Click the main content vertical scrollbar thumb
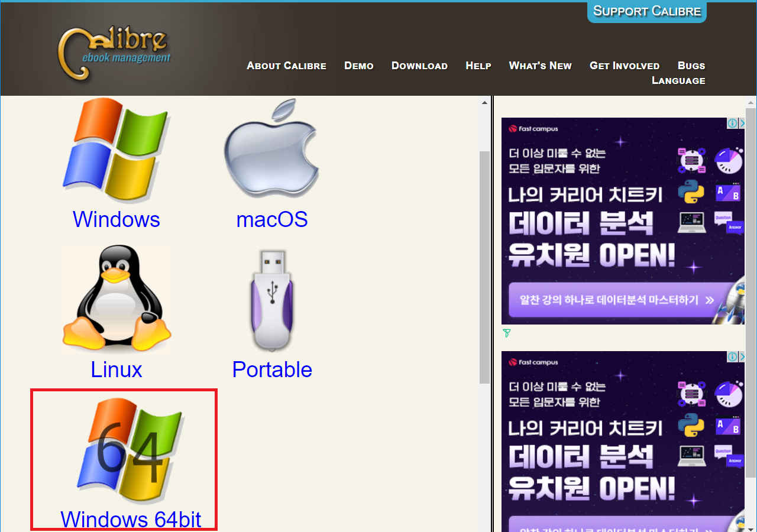Viewport: 757px width, 532px height. (484, 267)
